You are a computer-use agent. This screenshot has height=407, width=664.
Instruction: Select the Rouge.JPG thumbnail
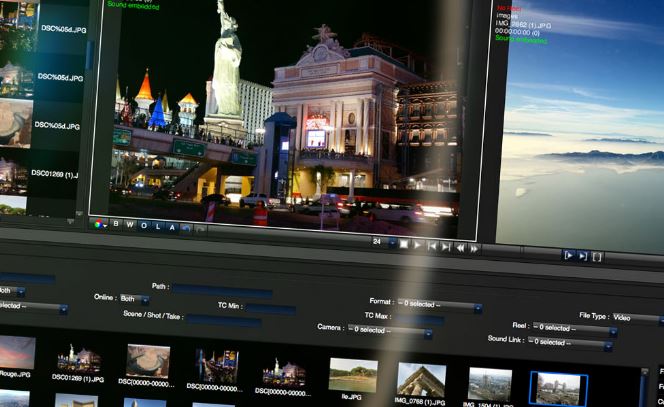tap(17, 352)
